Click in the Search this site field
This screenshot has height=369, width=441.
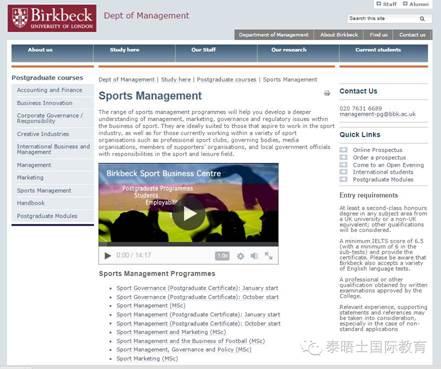[383, 19]
